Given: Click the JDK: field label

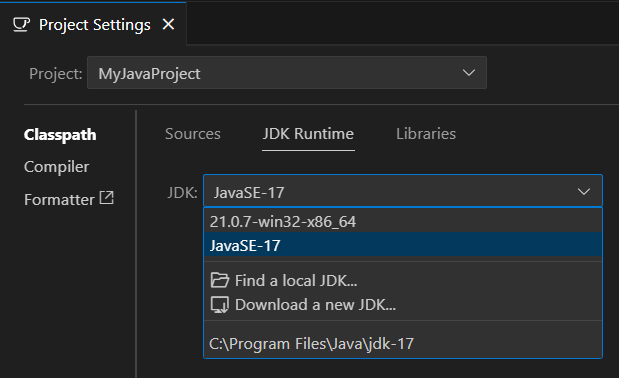Looking at the screenshot, I should (182, 193).
